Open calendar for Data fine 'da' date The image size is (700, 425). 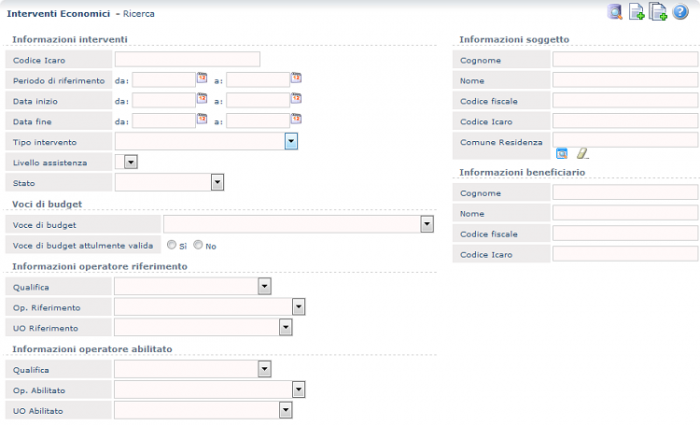[x=201, y=119]
